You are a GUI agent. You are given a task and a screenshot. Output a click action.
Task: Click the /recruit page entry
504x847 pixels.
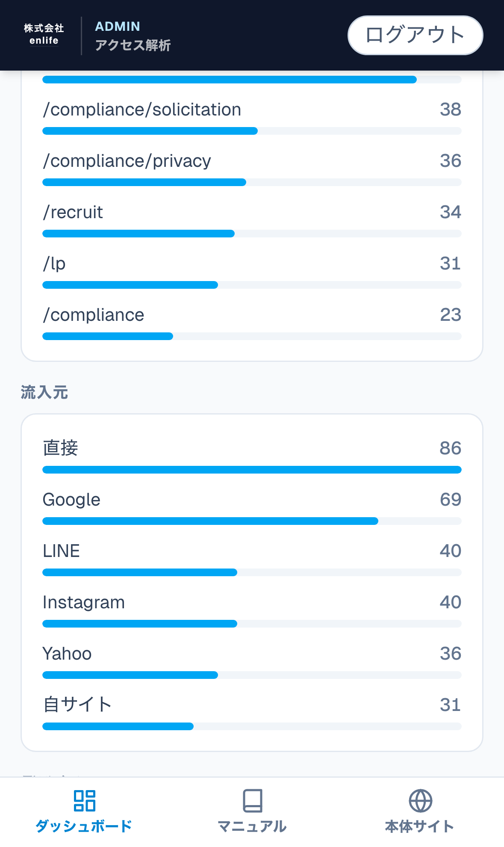73,213
